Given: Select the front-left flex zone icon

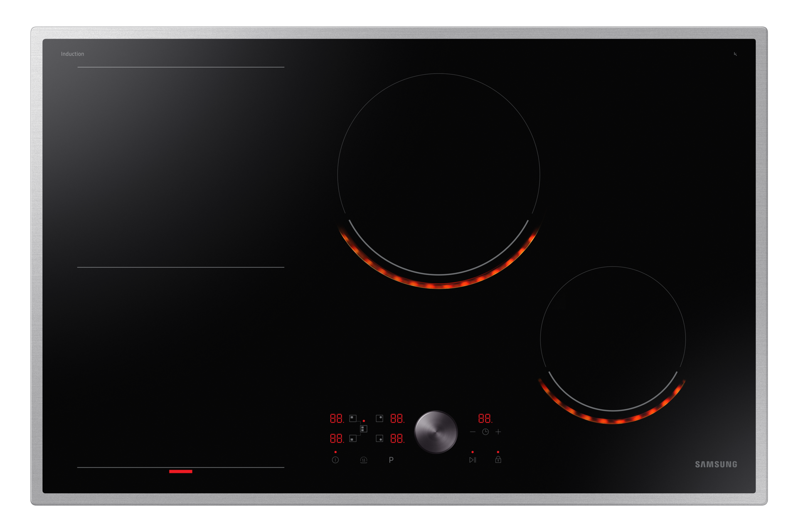Looking at the screenshot, I should pyautogui.click(x=353, y=438).
